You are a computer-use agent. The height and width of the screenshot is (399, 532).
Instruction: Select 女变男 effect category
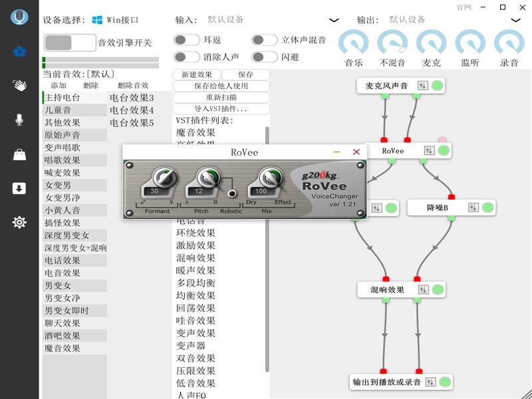point(74,186)
